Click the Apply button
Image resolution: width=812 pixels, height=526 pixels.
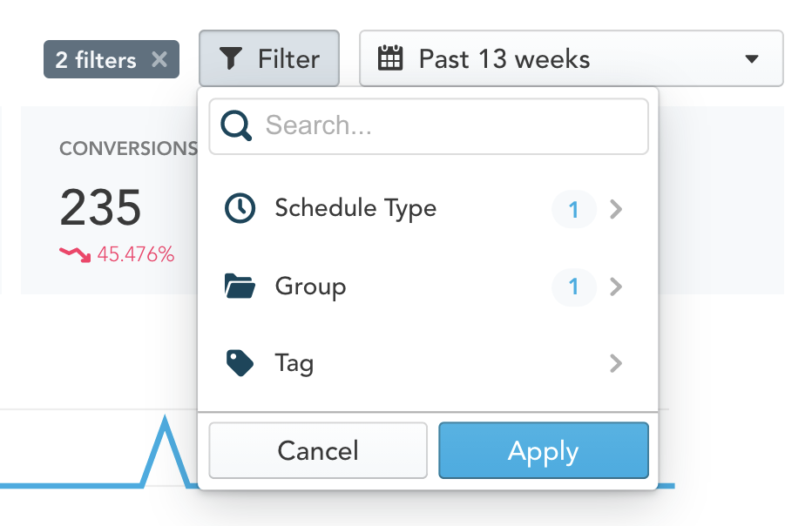click(544, 450)
